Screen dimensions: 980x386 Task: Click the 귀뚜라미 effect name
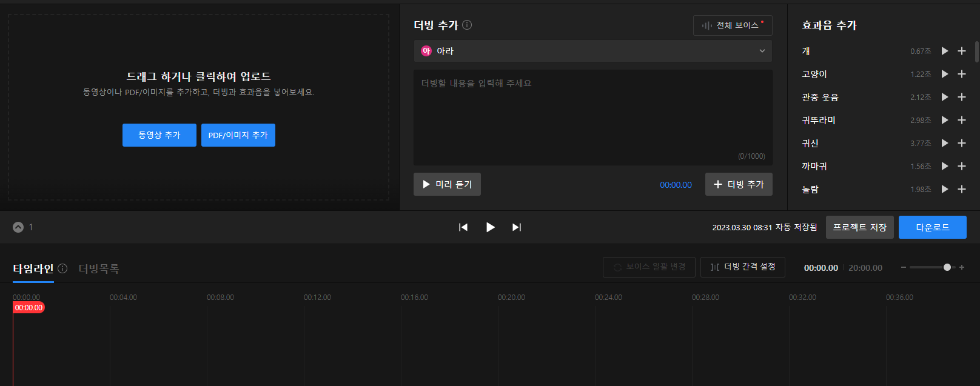[x=819, y=120]
